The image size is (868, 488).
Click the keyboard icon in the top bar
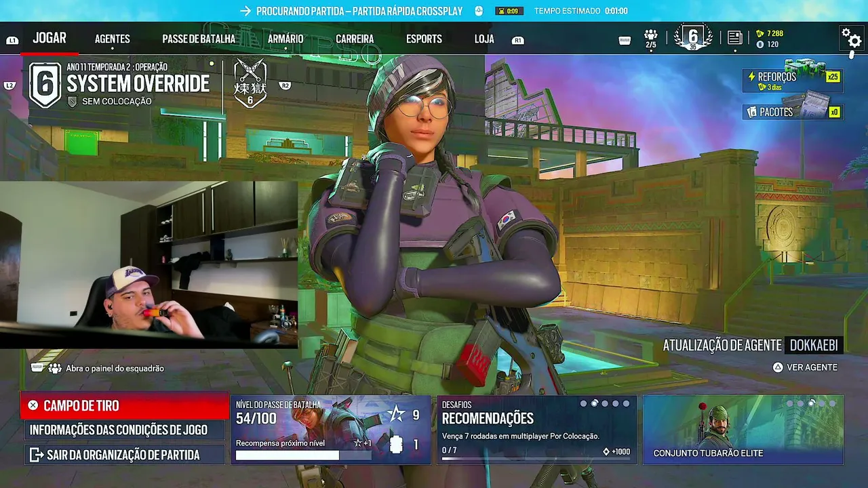coord(625,40)
